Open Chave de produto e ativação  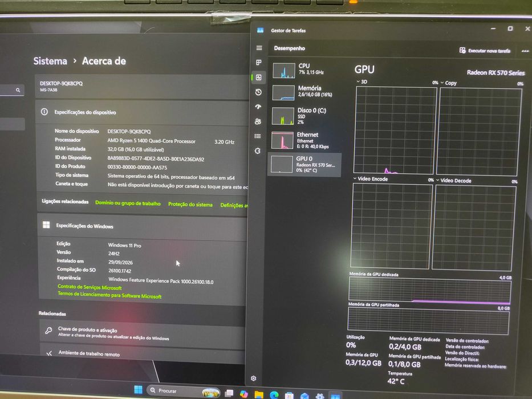(x=143, y=333)
